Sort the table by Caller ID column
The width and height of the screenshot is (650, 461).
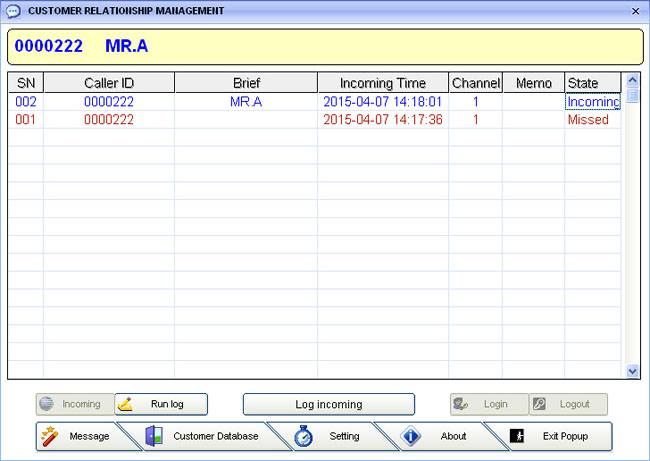(109, 83)
